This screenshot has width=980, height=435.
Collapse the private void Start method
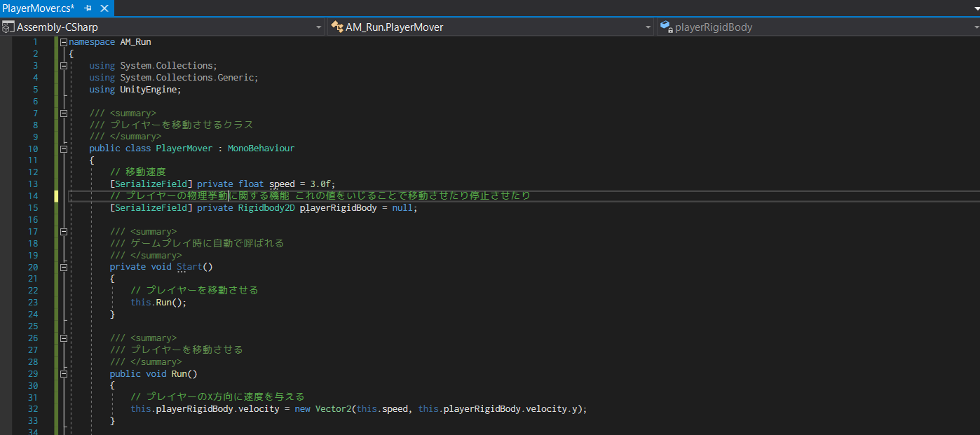(x=64, y=267)
